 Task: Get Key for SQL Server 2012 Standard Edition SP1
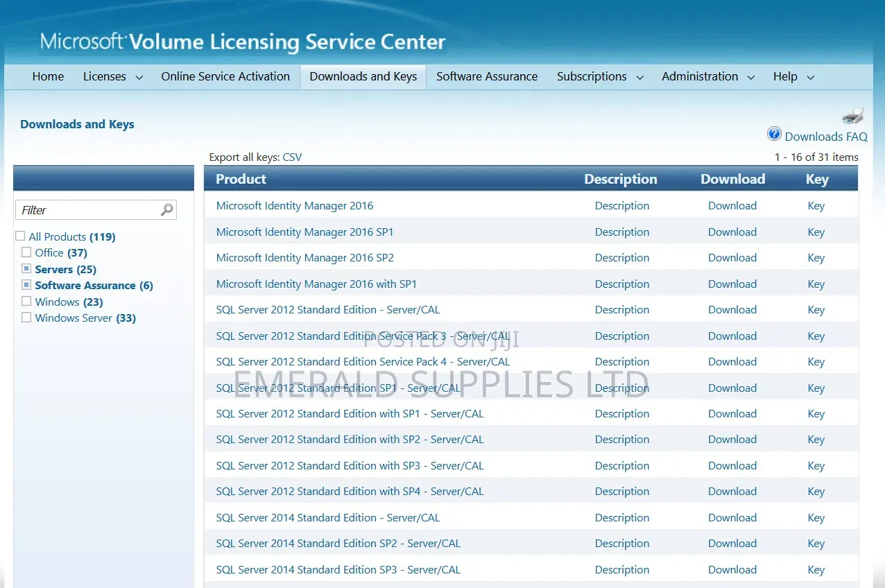[816, 388]
